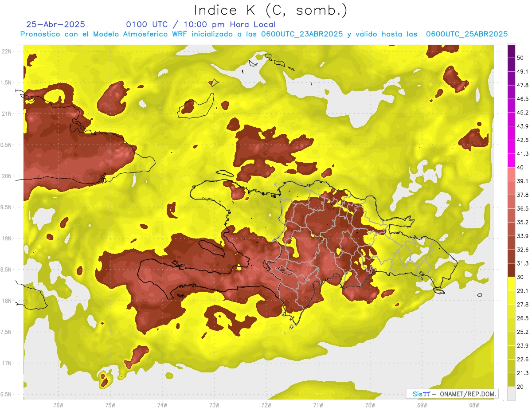Screen dimensions: 532x411
Task: Click the "75W" longitude label
Action: [x=110, y=405]
